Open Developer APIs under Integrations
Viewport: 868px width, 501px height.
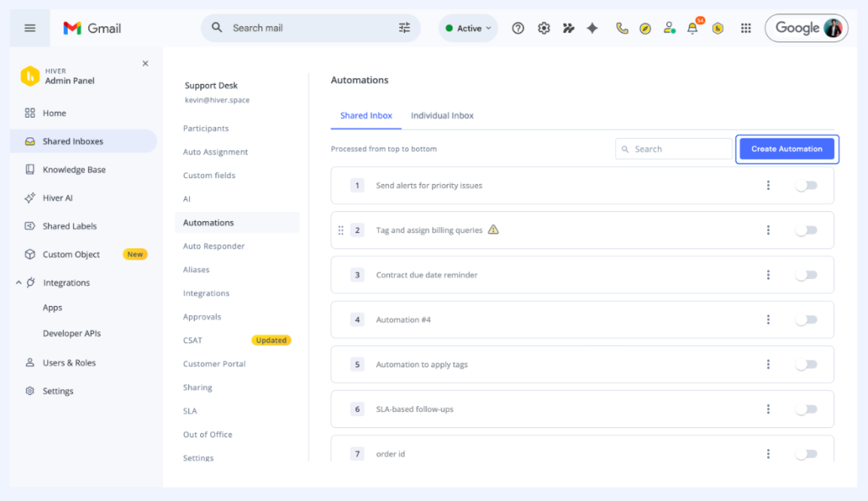[72, 333]
